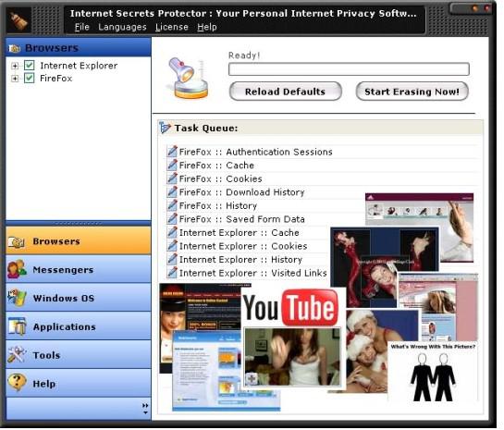Click icon beside FireFox Cache task

coord(172,165)
